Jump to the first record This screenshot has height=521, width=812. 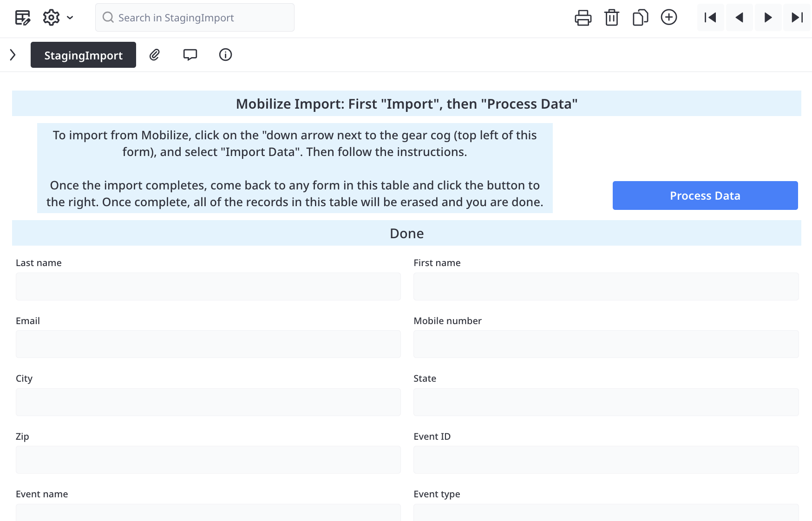[710, 18]
